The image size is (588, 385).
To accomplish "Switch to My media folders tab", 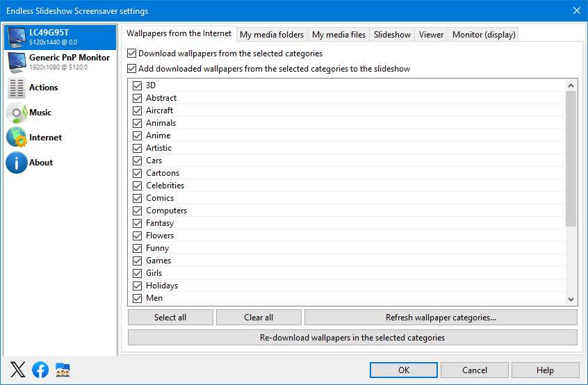I will [x=272, y=35].
